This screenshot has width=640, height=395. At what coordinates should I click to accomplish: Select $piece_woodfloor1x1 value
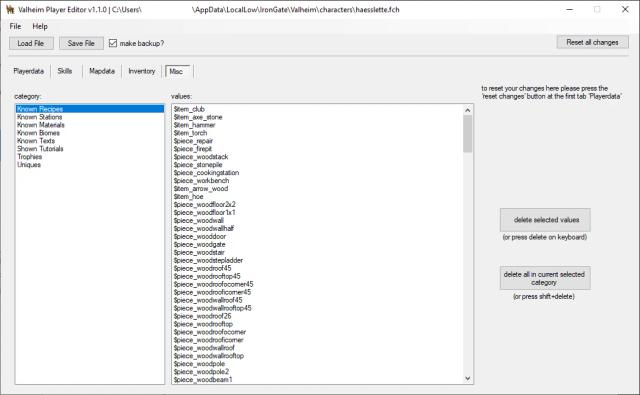pyautogui.click(x=317, y=213)
